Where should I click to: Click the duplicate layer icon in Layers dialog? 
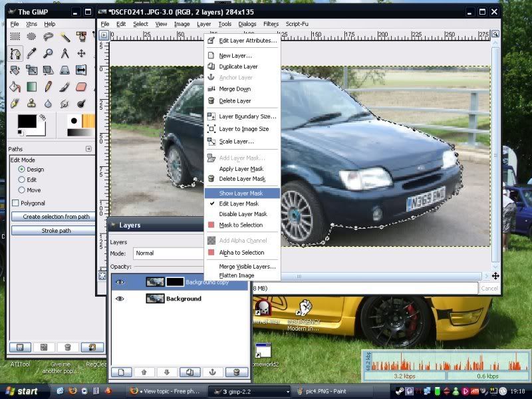pos(190,372)
